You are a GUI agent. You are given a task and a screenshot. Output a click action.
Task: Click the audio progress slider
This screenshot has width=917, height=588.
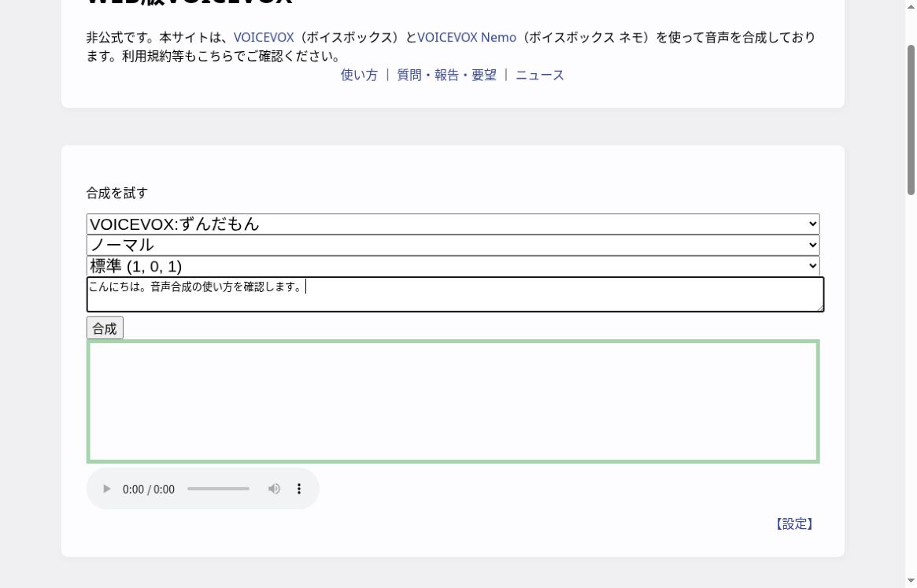pos(218,489)
